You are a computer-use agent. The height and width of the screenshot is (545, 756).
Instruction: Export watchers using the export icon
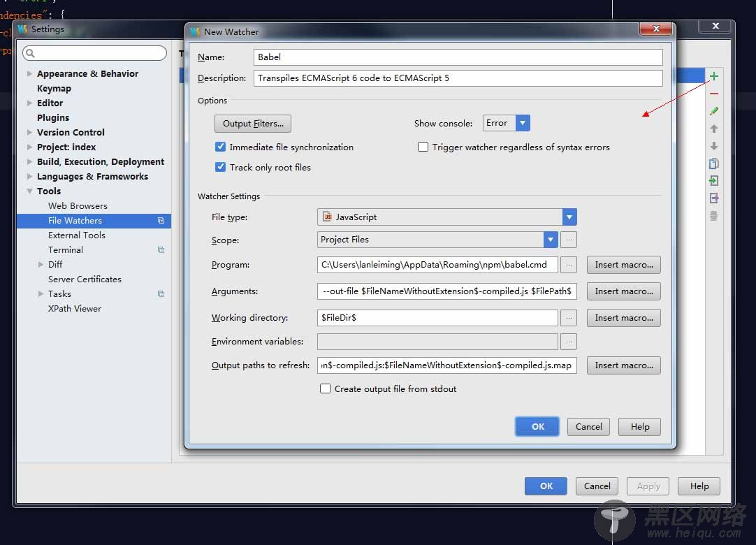(714, 198)
